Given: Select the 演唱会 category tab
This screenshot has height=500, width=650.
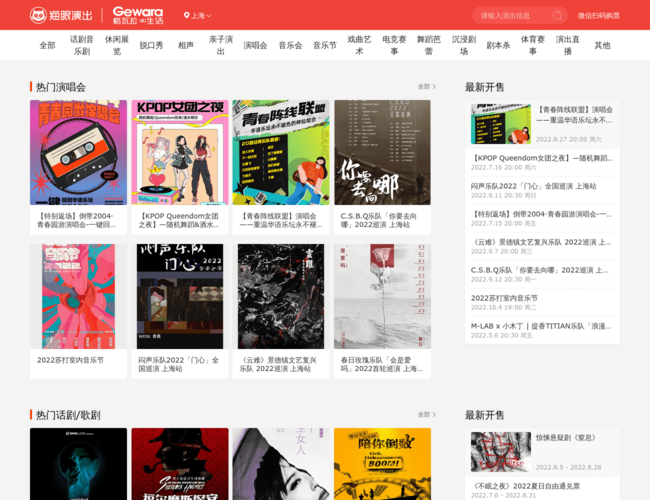Looking at the screenshot, I should point(255,45).
